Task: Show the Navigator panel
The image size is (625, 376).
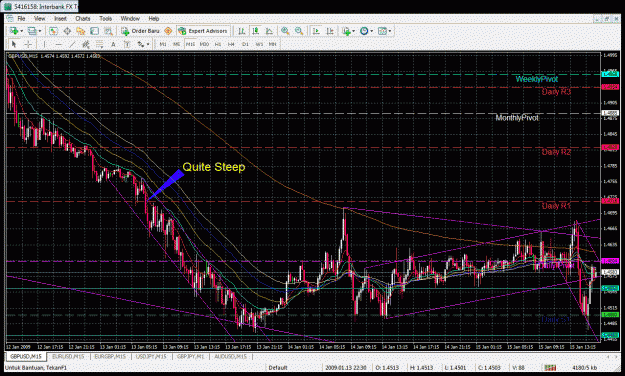Action: [x=81, y=31]
